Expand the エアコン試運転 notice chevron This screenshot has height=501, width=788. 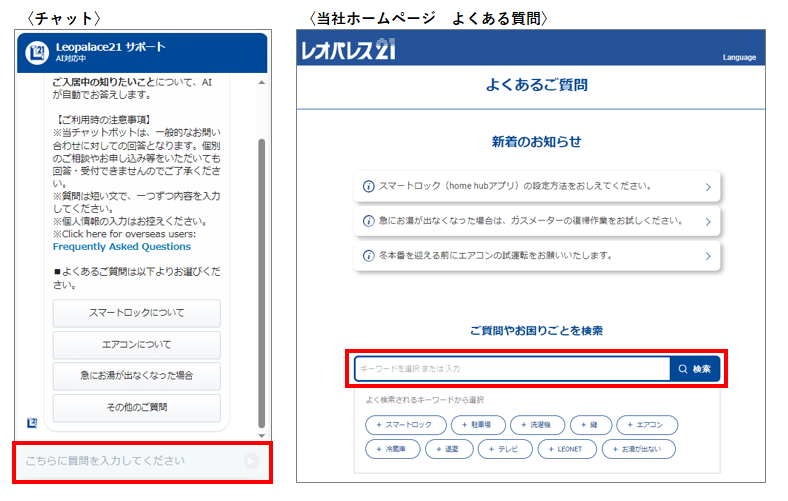click(707, 256)
